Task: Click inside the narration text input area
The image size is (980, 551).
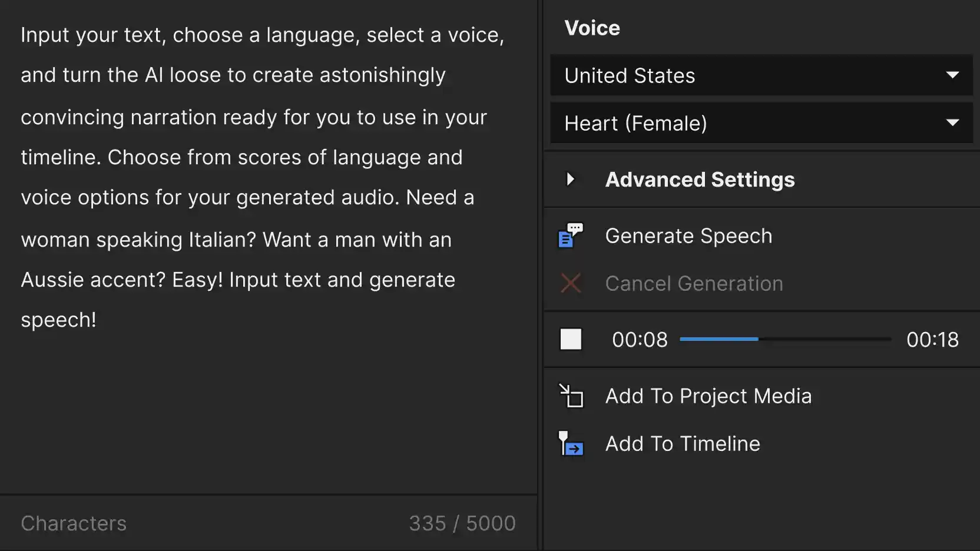Action: coord(269,247)
